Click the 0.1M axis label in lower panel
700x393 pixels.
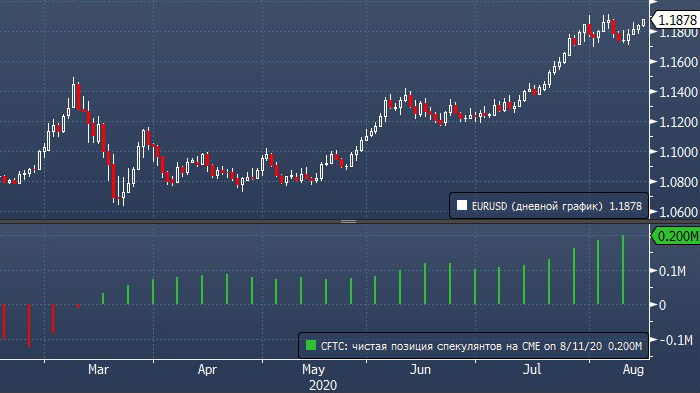point(672,271)
